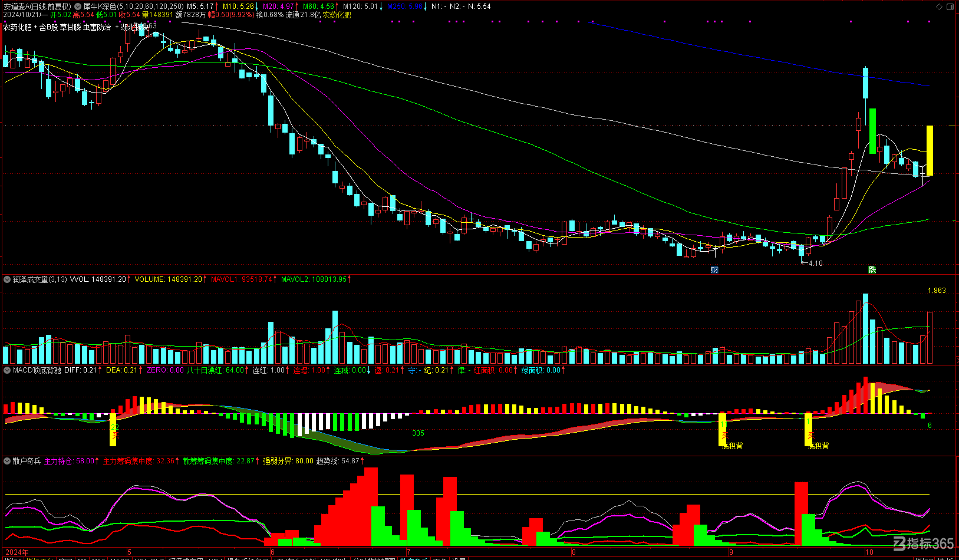Image resolution: width=959 pixels, height=560 pixels.
Task: Select the 含B股 concept tag
Action: [48, 27]
